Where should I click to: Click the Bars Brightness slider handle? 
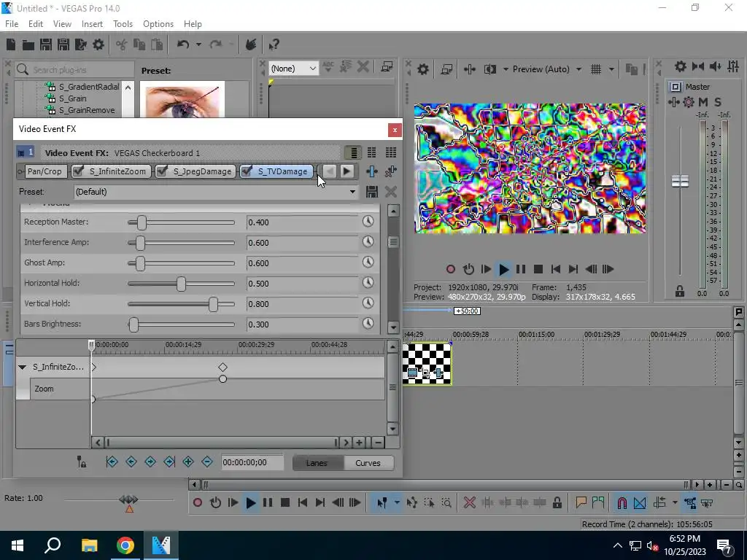coord(134,324)
